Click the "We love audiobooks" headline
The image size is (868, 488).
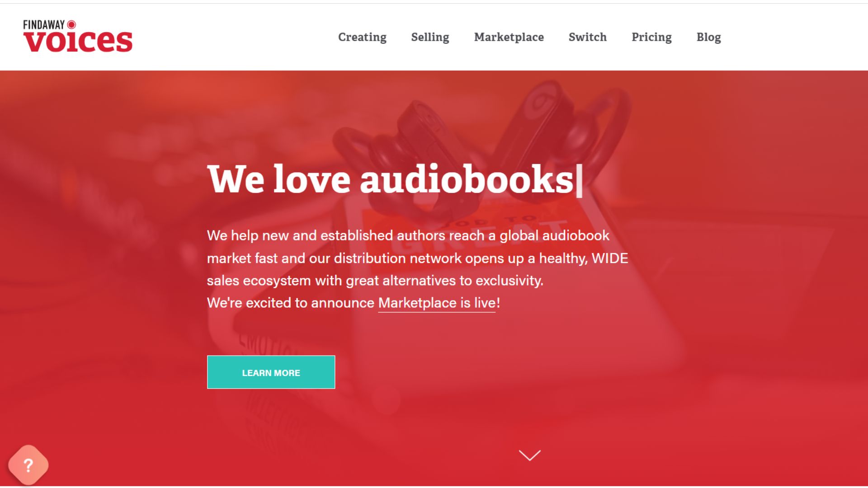(x=390, y=179)
